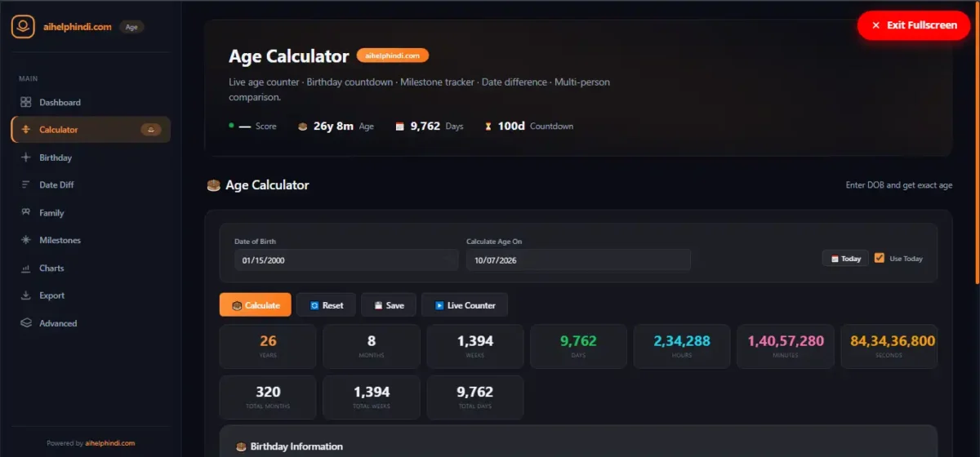This screenshot has height=457, width=980.
Task: Click the 2,34,288 Hours card
Action: [682, 346]
